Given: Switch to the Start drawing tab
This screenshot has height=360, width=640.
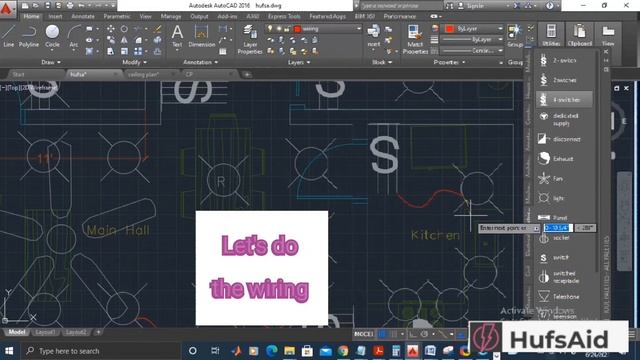Looking at the screenshot, I should [18, 75].
